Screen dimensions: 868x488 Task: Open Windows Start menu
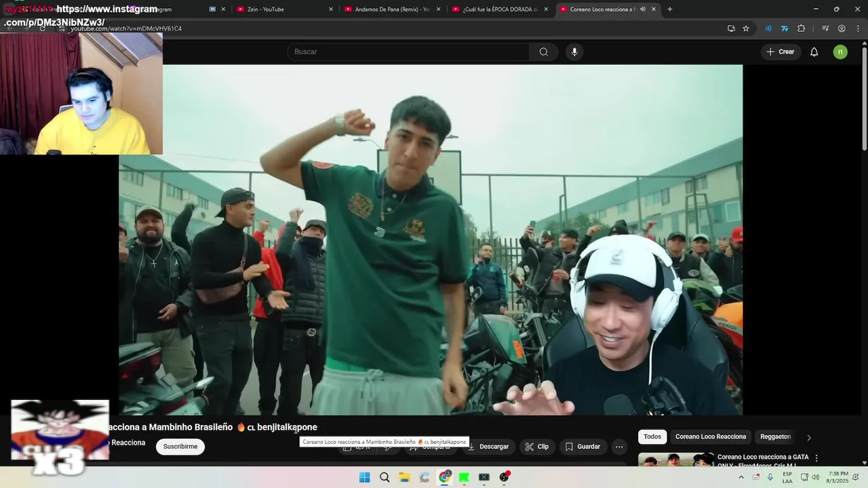[364, 477]
